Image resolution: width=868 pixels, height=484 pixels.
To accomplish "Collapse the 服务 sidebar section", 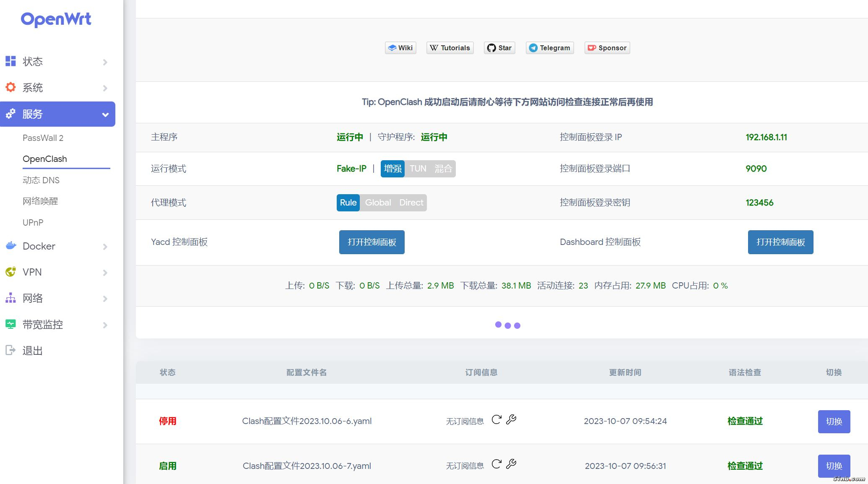I will tap(57, 114).
